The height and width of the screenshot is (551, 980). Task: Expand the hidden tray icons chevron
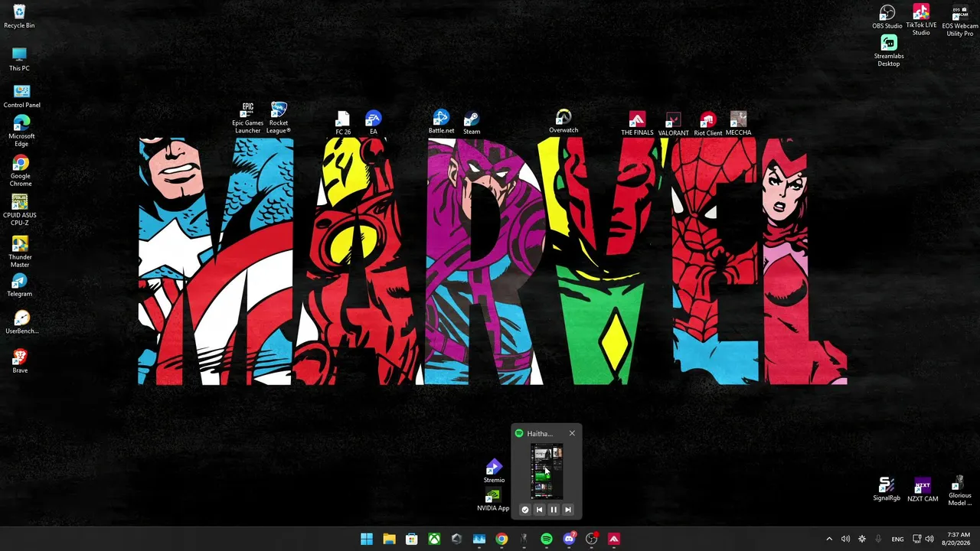point(829,539)
